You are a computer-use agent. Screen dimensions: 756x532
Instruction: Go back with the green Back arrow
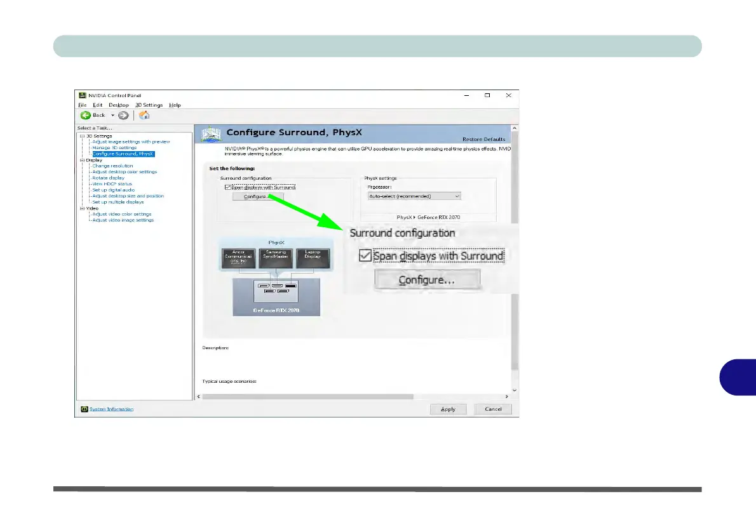(x=86, y=115)
